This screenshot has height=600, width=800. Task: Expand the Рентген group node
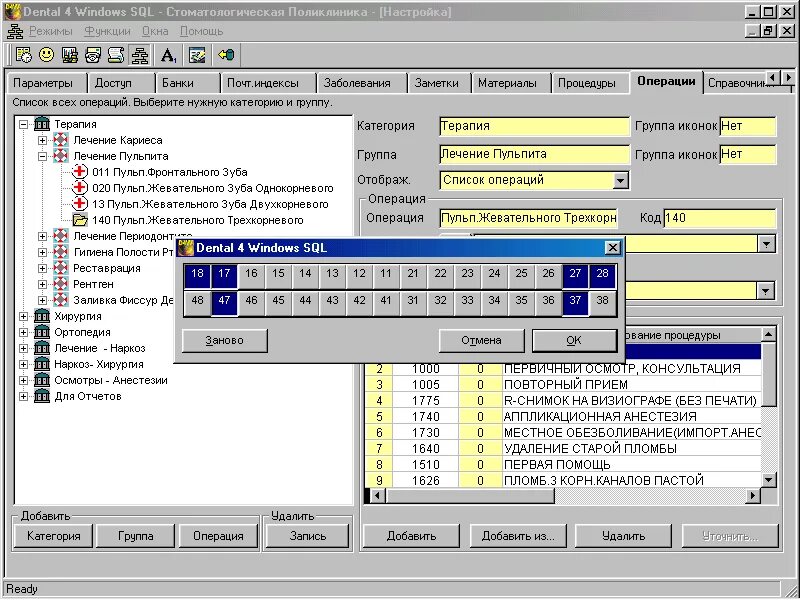pyautogui.click(x=42, y=284)
